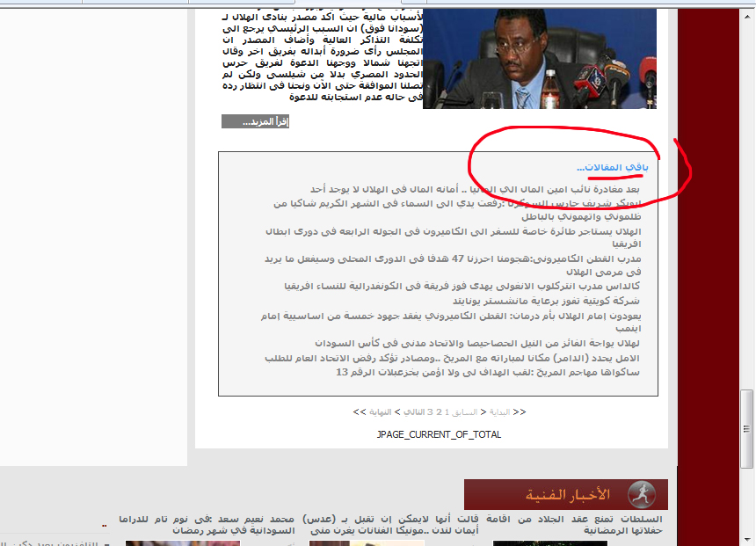Open the 'باقي المقالات' heading link
The height and width of the screenshot is (546, 756).
(611, 167)
